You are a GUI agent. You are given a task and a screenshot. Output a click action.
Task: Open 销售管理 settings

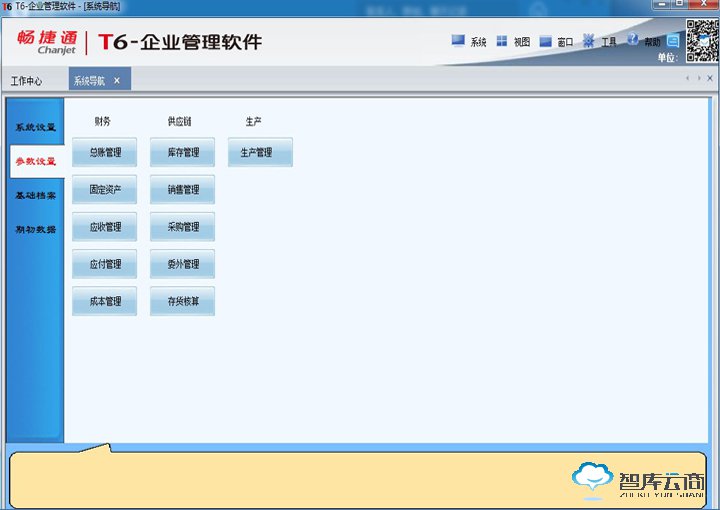coord(182,189)
